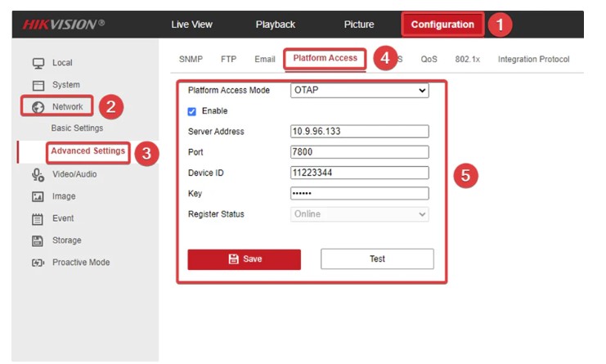Select the SNMP tab
This screenshot has width=606, height=364.
tap(191, 59)
